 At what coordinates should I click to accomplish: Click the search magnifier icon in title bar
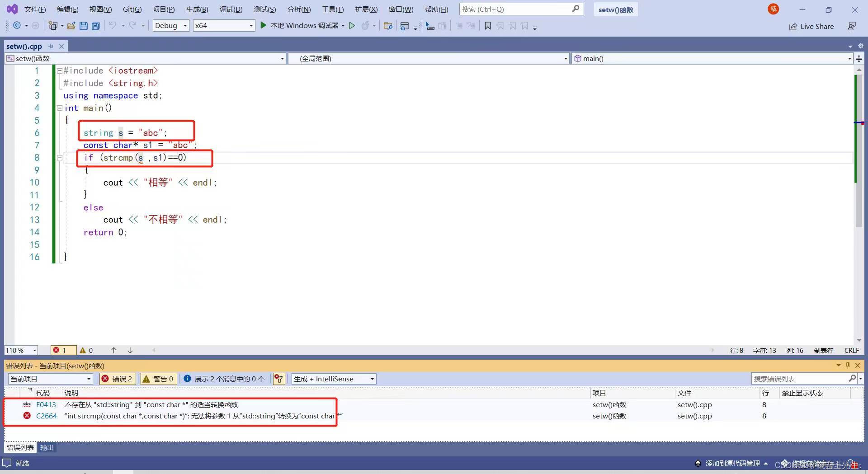pyautogui.click(x=575, y=9)
